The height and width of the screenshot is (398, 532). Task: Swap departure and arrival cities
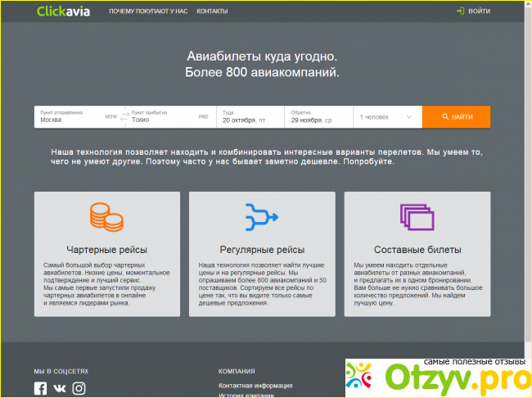pos(124,117)
